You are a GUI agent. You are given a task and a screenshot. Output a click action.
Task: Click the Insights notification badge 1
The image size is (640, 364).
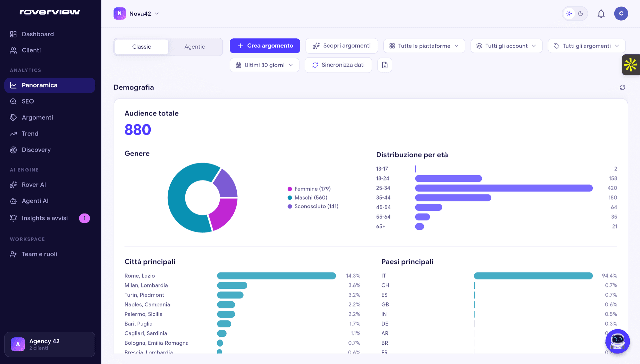[84, 218]
